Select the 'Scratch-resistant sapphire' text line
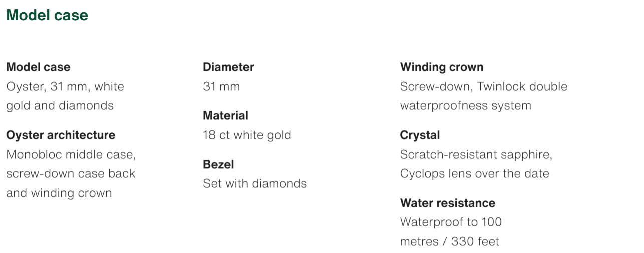Image resolution: width=644 pixels, height=253 pixels. [x=476, y=154]
